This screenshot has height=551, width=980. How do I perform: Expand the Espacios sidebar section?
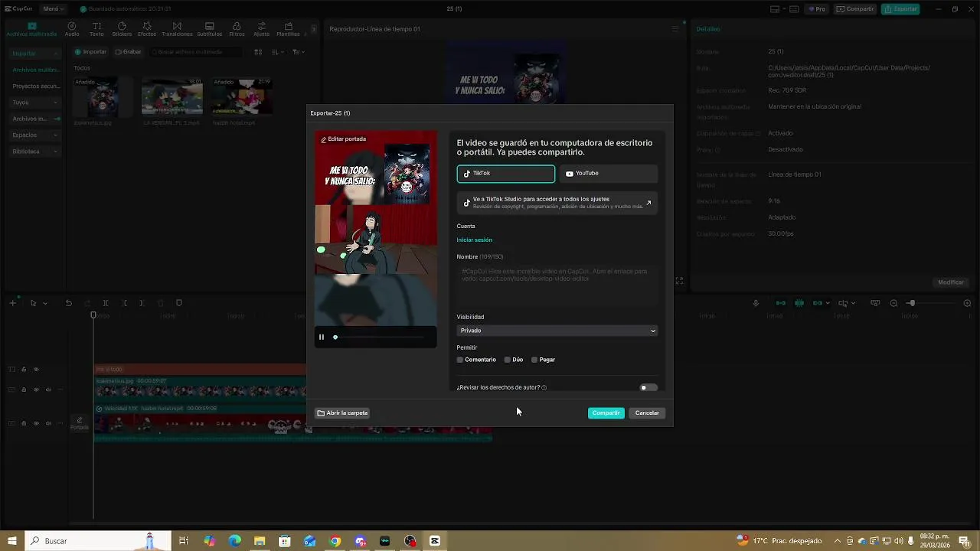(x=35, y=135)
